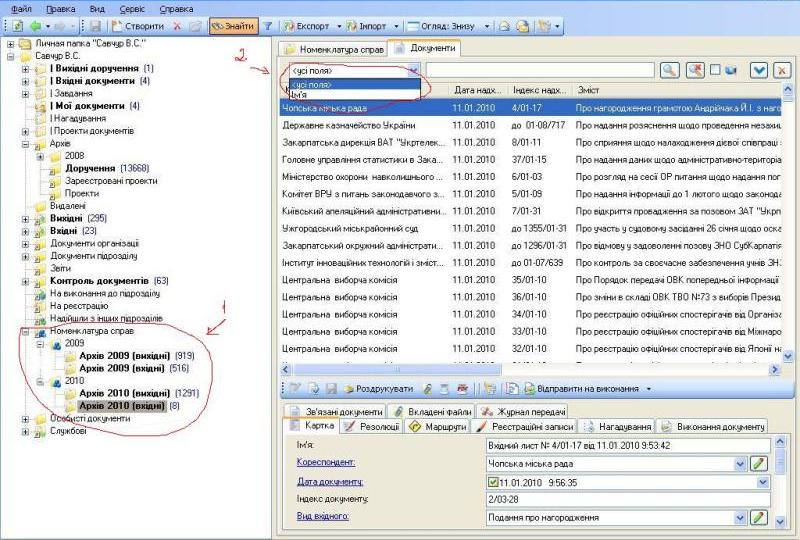Click the highlighted Знайти (Find) toolbar button

click(x=233, y=26)
